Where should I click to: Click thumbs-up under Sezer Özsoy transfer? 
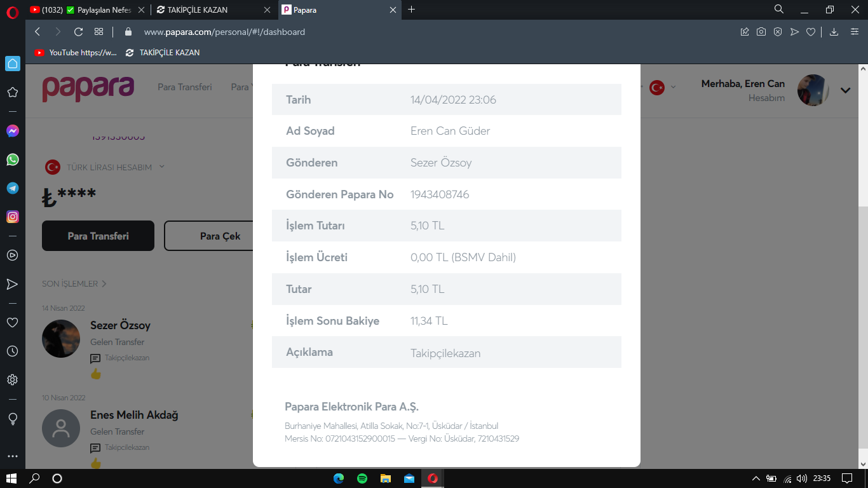click(x=96, y=374)
